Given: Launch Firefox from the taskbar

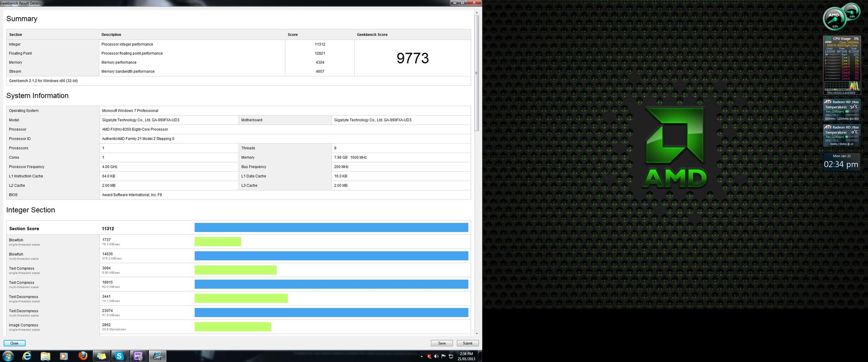Looking at the screenshot, I should (x=83, y=356).
